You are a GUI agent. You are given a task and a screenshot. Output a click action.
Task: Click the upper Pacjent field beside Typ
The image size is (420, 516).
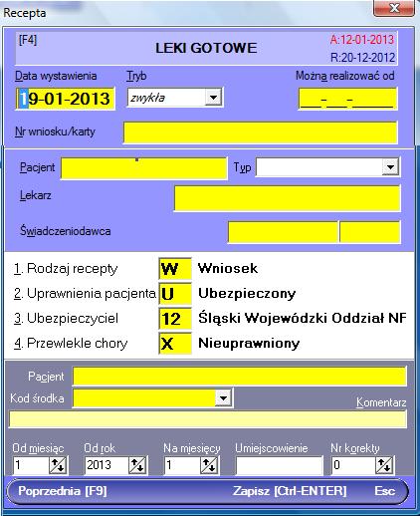pyautogui.click(x=144, y=168)
